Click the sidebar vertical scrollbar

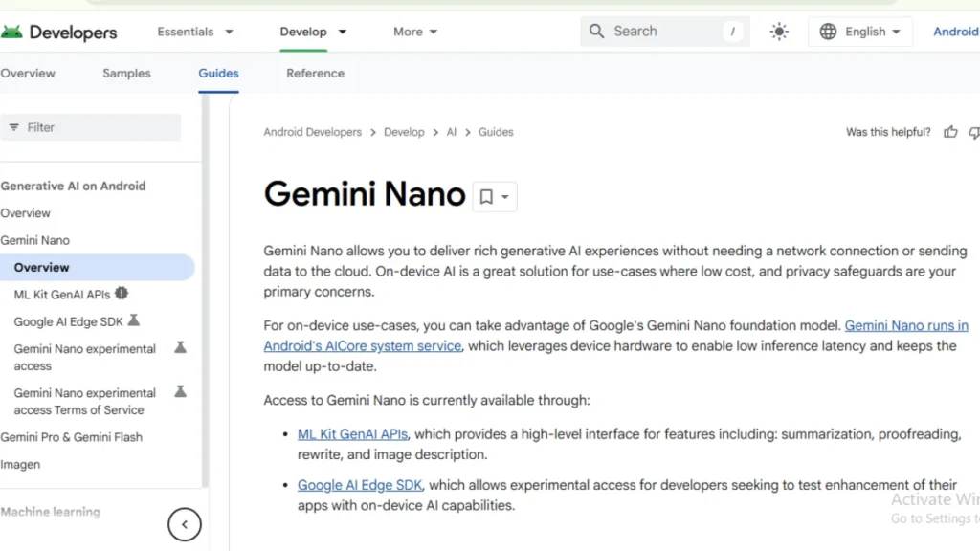(205, 291)
